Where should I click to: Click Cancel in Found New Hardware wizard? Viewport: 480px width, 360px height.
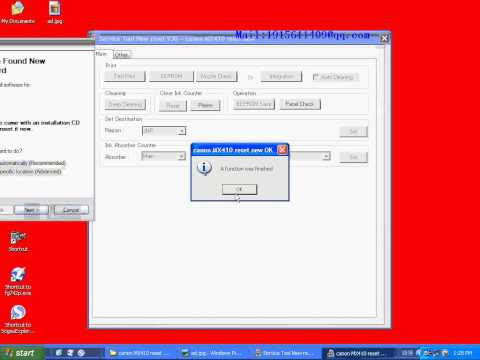71,210
